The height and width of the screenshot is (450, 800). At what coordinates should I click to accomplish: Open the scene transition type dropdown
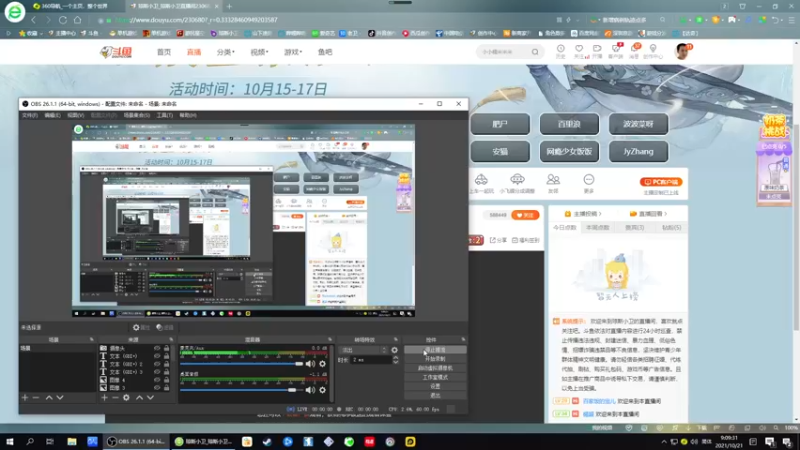tap(363, 350)
